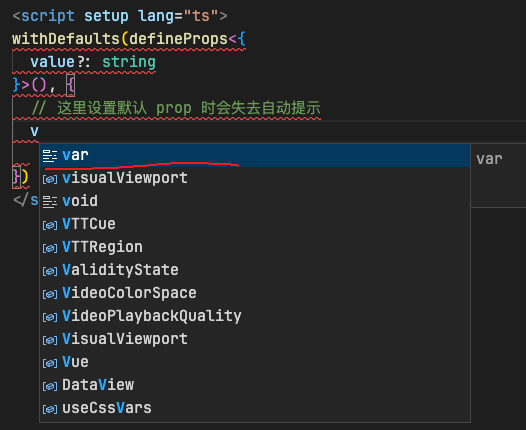This screenshot has height=430, width=526.
Task: Click the variable icon next to 'useCssVars'
Action: 50,409
